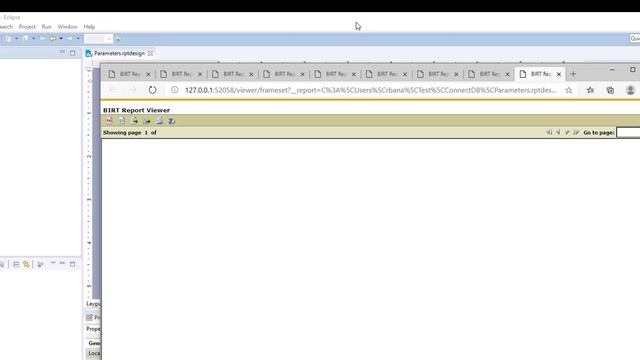Go to next page in BIRT viewer

click(567, 132)
